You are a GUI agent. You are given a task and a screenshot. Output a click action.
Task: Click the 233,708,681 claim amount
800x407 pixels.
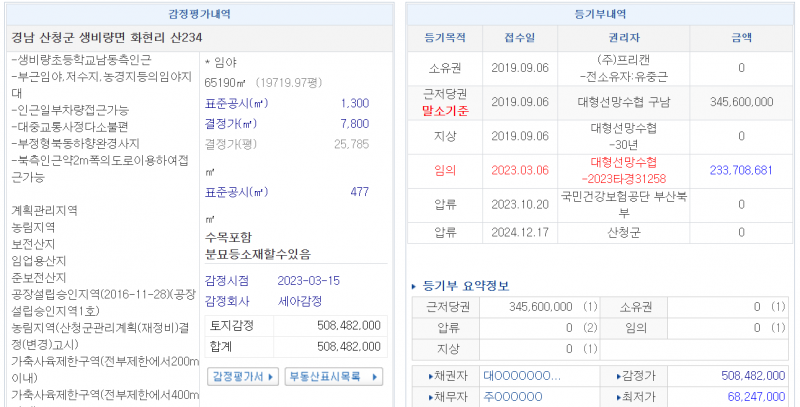pyautogui.click(x=741, y=170)
